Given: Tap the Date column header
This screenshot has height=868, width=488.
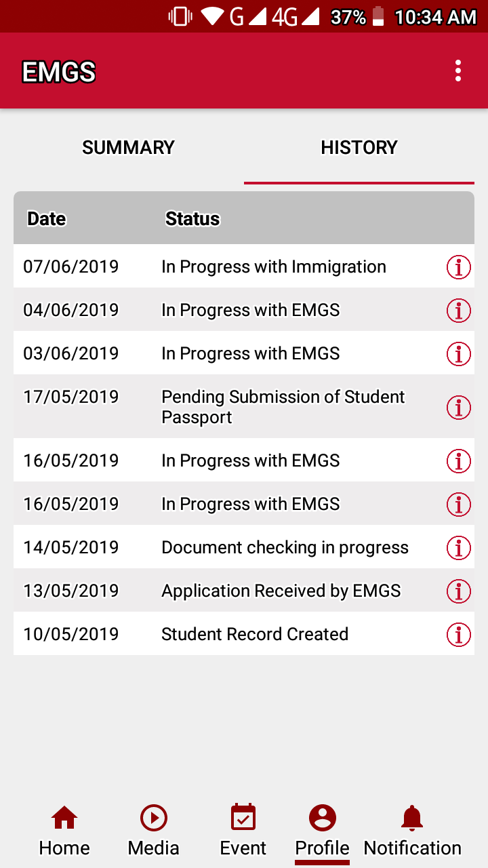Looking at the screenshot, I should pos(47,219).
